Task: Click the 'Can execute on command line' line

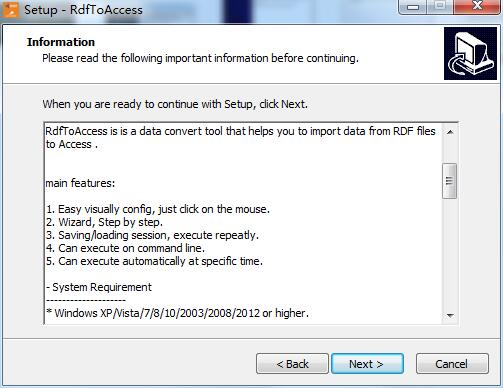Action: point(125,248)
